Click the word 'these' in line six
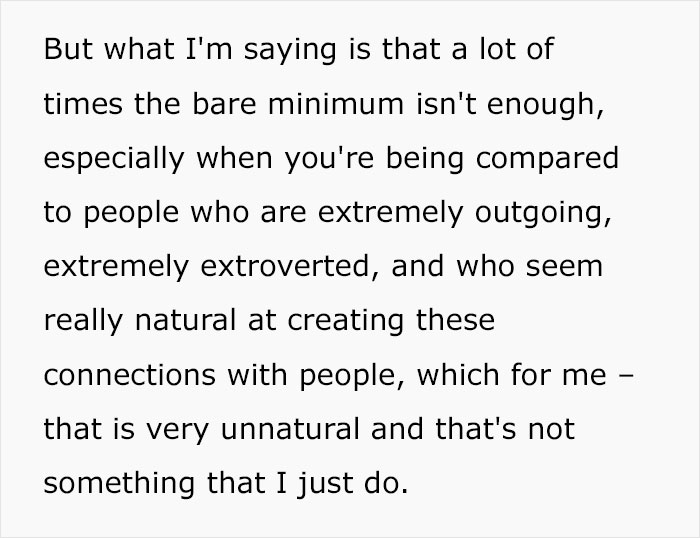The width and height of the screenshot is (700, 538). 455,320
